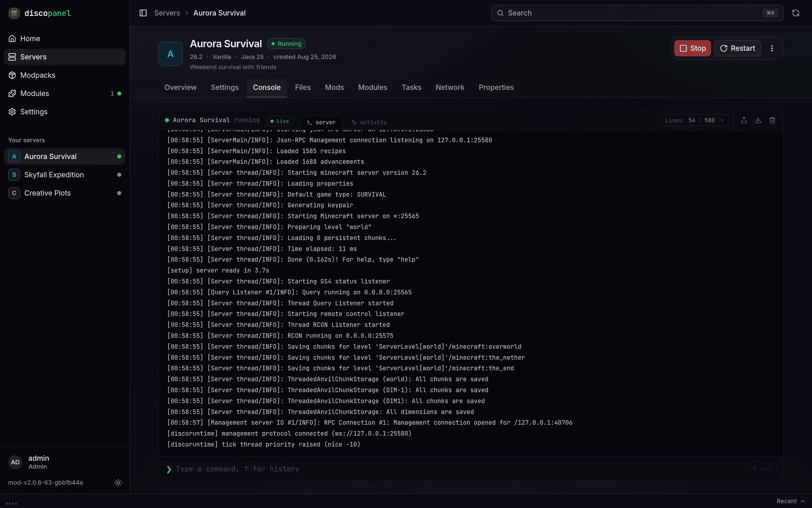Screen dimensions: 812x508
Task: Click the Servers breadcrumb link
Action: click(x=167, y=13)
